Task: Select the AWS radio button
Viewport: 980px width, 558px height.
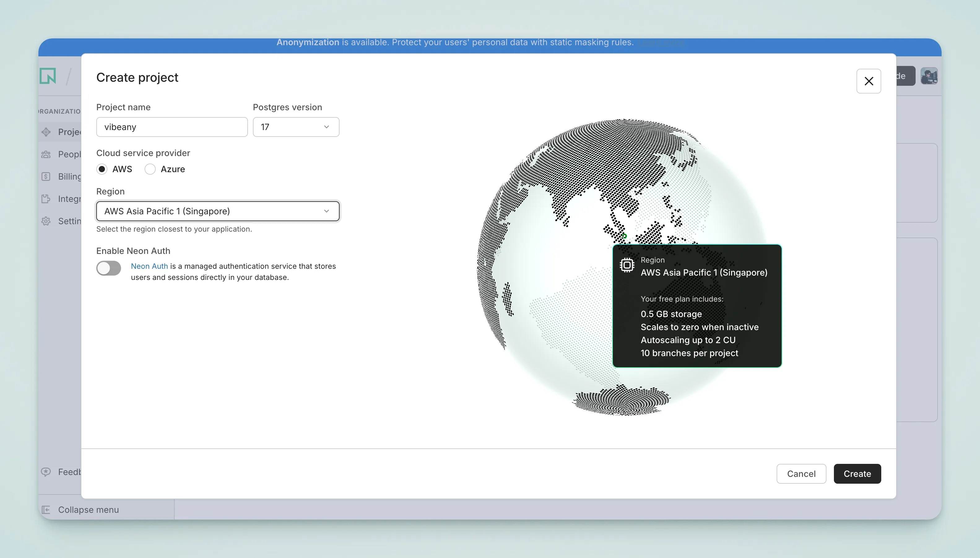Action: (102, 169)
